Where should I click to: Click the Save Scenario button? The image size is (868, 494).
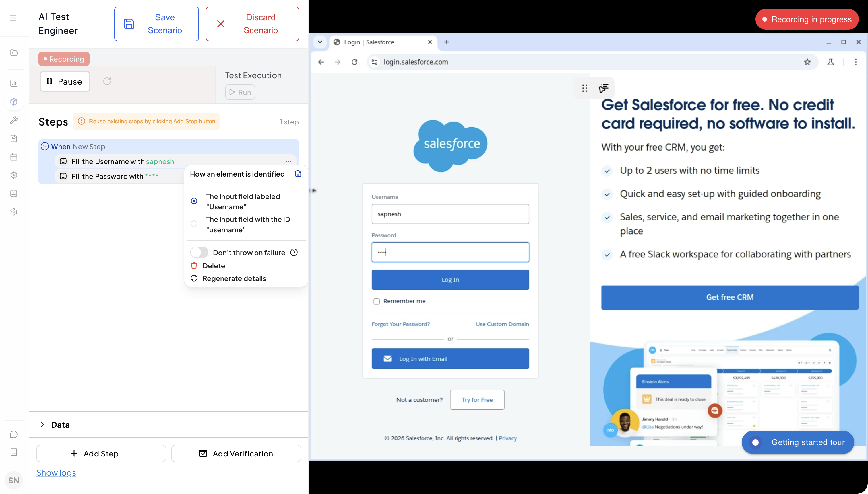click(x=156, y=24)
